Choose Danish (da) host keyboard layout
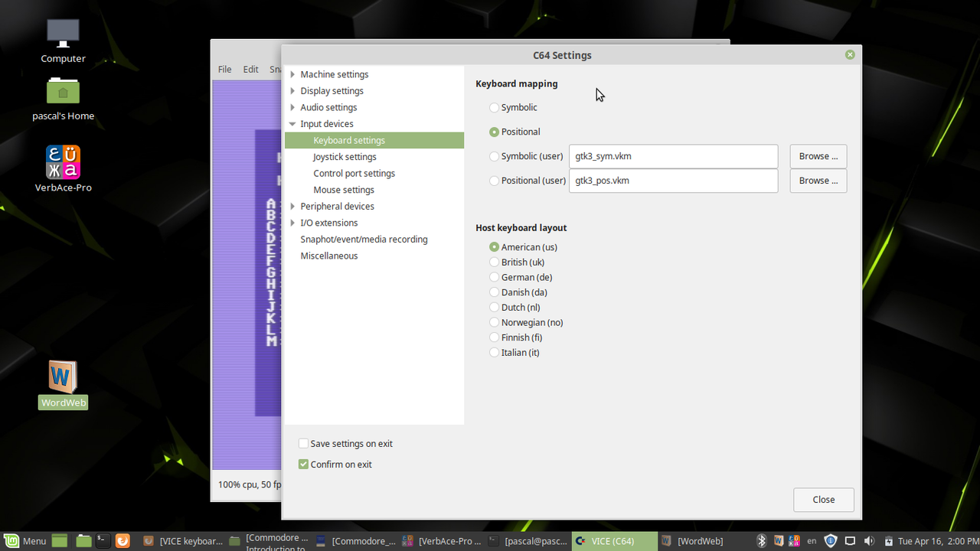980x551 pixels. [494, 292]
